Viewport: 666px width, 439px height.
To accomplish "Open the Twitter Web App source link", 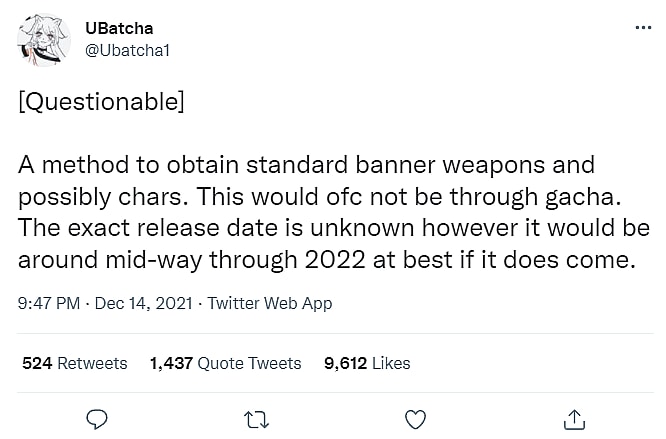I will point(269,303).
